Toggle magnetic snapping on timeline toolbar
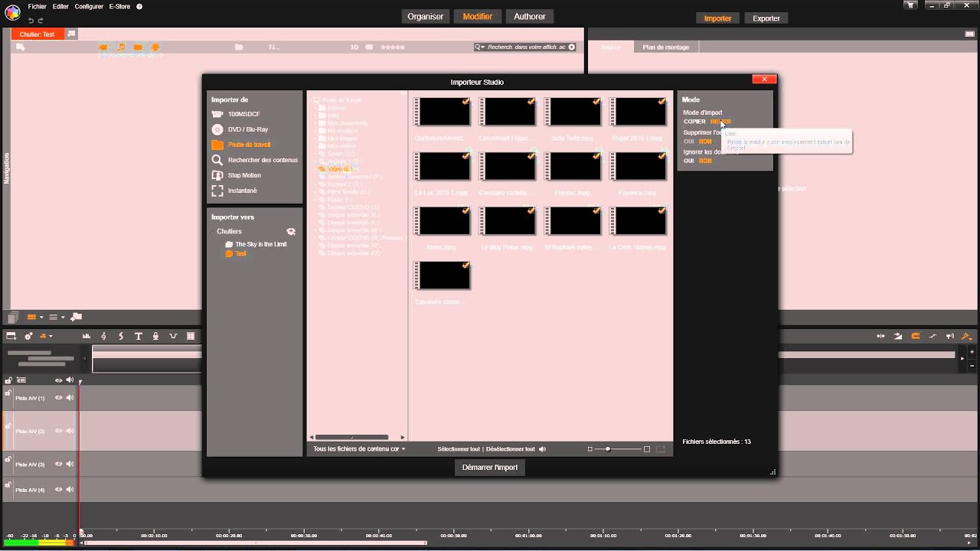 (x=915, y=336)
